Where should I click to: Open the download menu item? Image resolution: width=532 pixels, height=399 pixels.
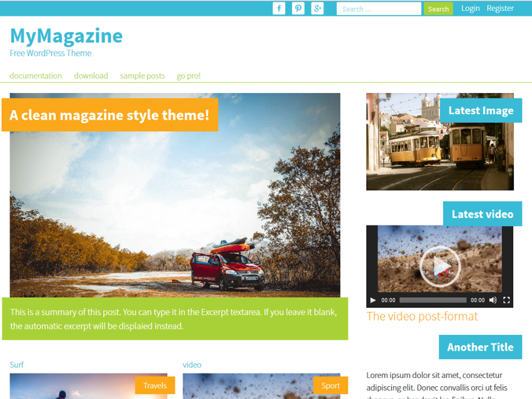(x=90, y=75)
